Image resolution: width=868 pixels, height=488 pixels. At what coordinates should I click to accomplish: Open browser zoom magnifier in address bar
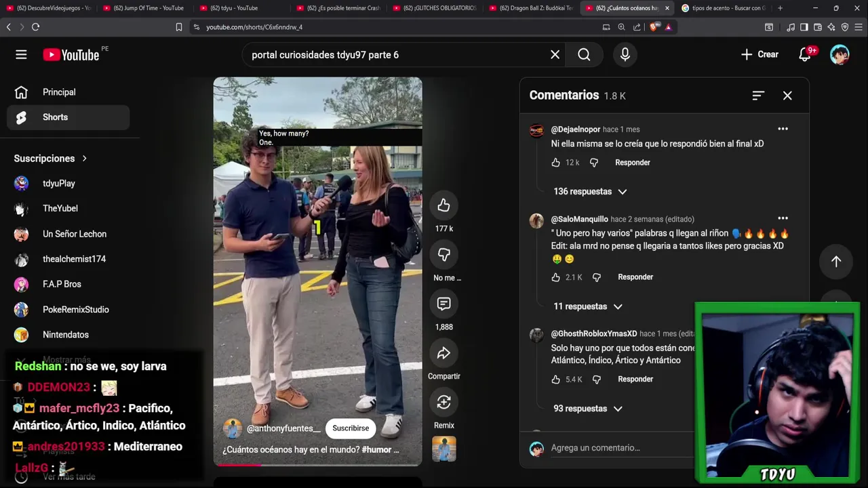[621, 27]
